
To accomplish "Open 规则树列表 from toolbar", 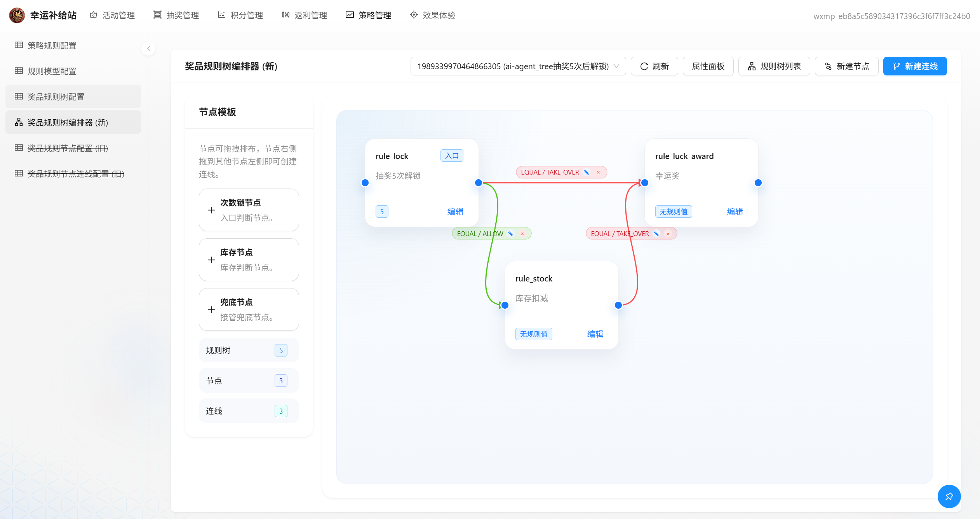I will coord(774,66).
